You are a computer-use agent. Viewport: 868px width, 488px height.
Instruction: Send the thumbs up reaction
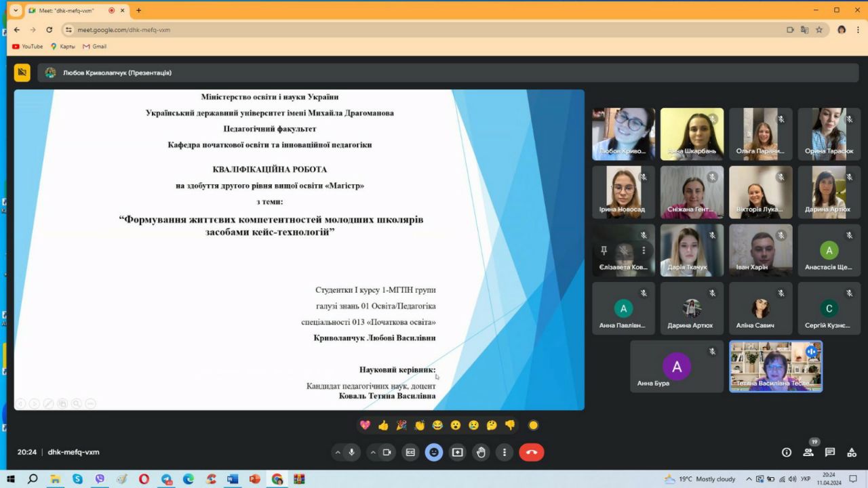tap(383, 425)
